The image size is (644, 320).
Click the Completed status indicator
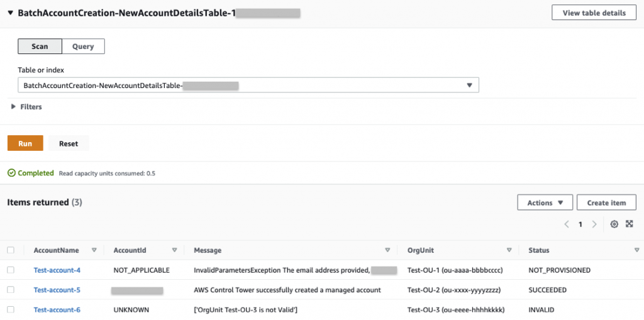click(x=31, y=173)
